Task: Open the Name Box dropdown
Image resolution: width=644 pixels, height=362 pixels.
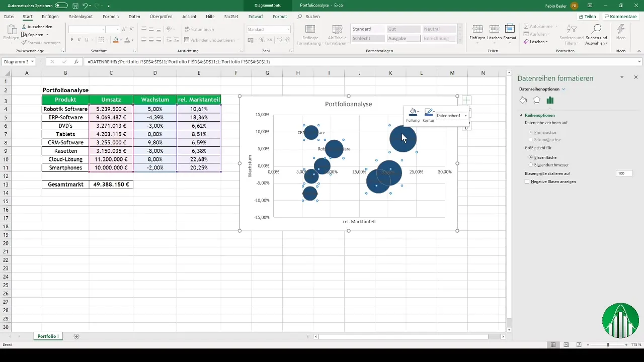Action: [32, 62]
